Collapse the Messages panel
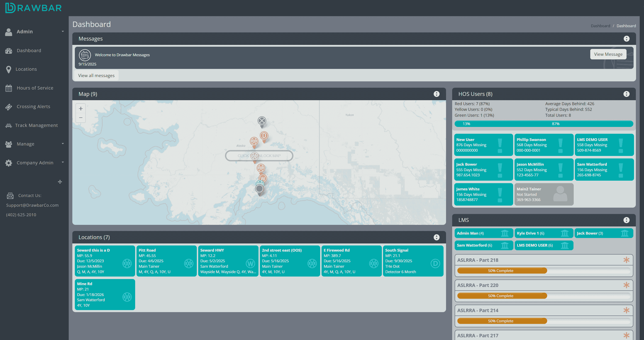 [626, 39]
